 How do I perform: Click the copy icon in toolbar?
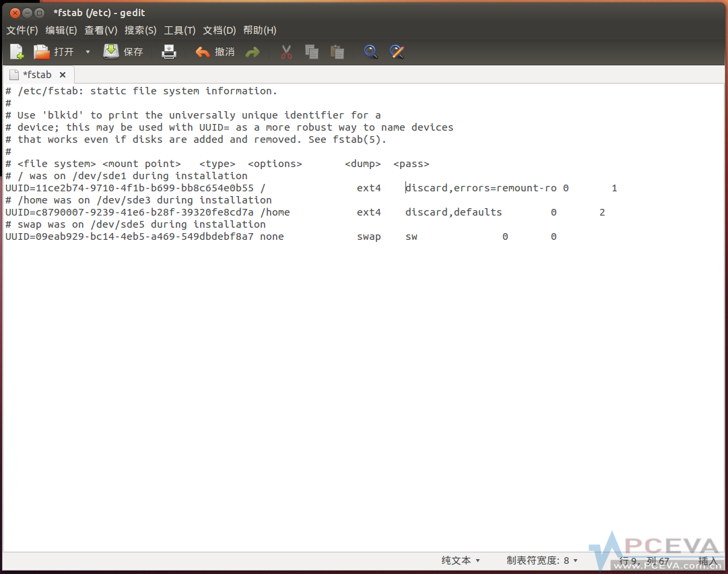[311, 52]
